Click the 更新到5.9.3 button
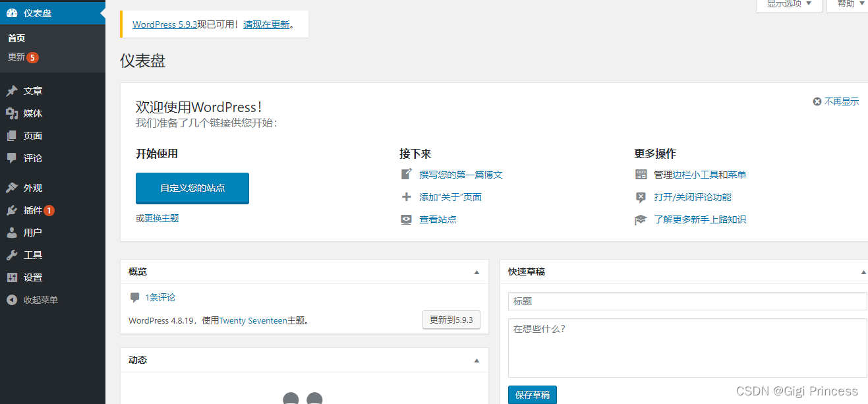 click(451, 320)
